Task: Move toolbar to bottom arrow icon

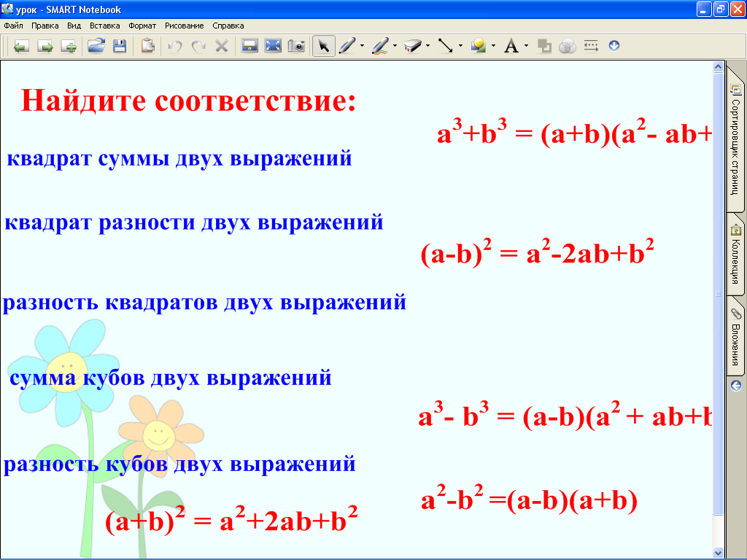Action: click(x=614, y=46)
